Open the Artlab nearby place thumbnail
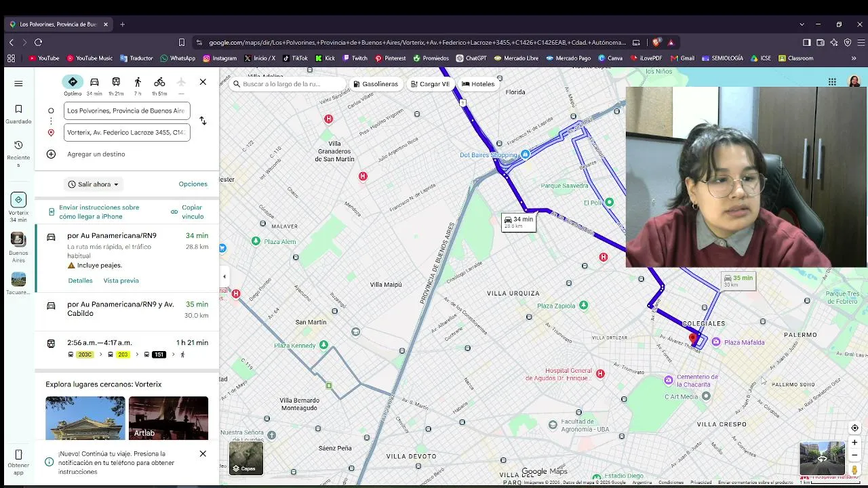Screen dimensions: 868x488 (168, 418)
